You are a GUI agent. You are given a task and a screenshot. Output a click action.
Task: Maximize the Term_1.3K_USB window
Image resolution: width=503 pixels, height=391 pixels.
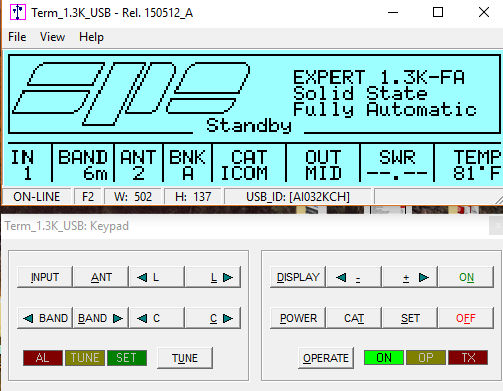pos(438,13)
